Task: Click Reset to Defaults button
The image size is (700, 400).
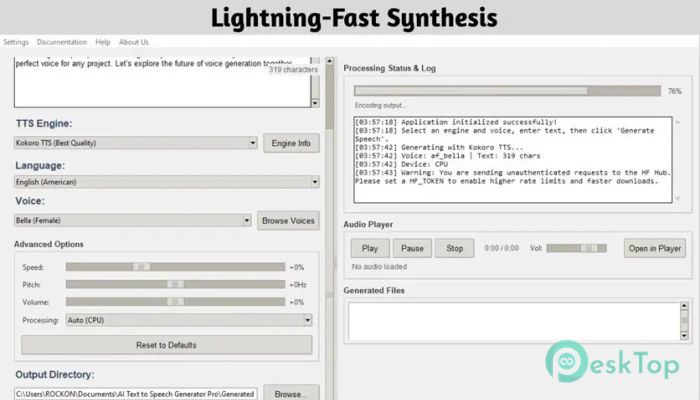Action: [167, 345]
